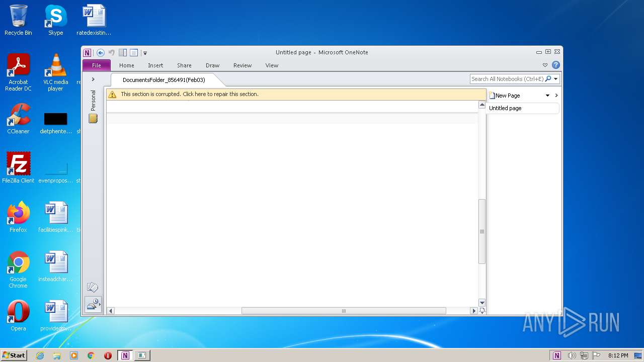The width and height of the screenshot is (644, 362).
Task: Open Internet Explorer from the taskbar
Action: (x=40, y=355)
